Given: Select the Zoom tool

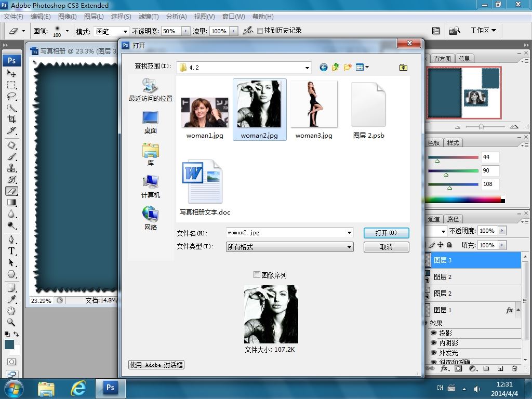Looking at the screenshot, I should click(x=11, y=322).
